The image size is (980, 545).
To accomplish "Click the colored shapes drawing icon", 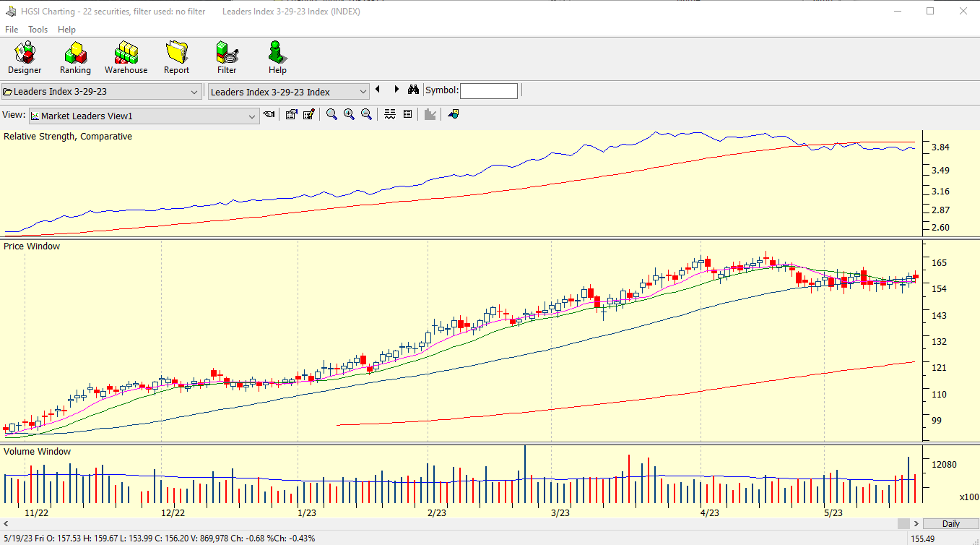I will pyautogui.click(x=454, y=114).
